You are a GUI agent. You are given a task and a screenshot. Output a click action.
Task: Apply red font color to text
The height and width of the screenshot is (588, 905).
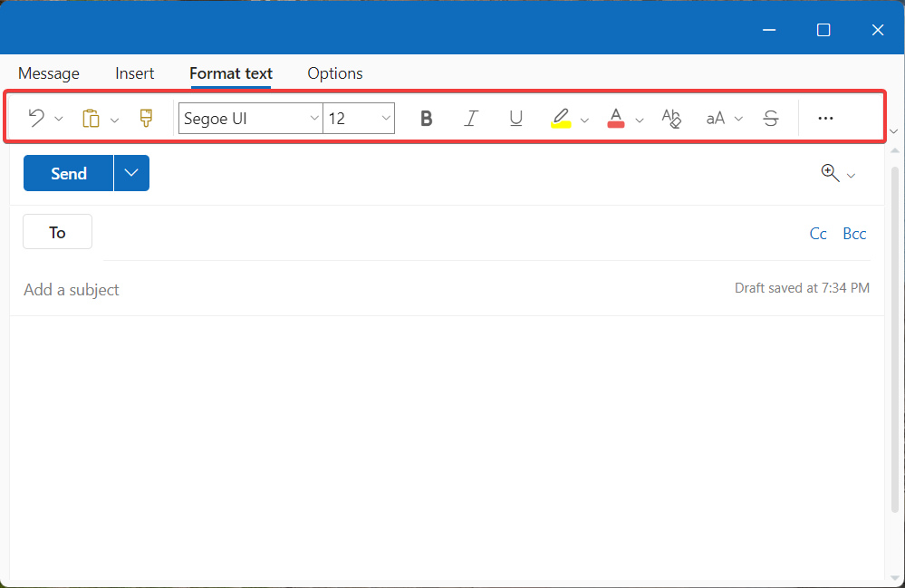[x=615, y=118]
